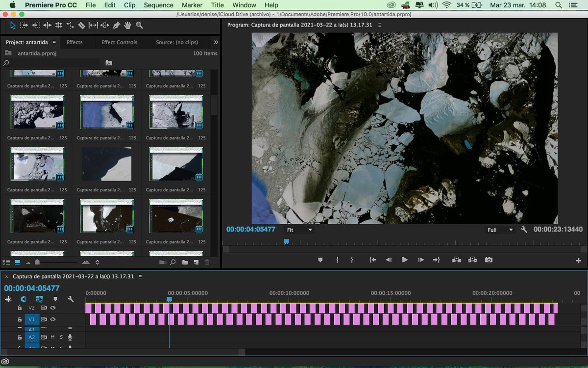Select the Pen tool
This screenshot has width=588, height=368.
pyautogui.click(x=116, y=25)
